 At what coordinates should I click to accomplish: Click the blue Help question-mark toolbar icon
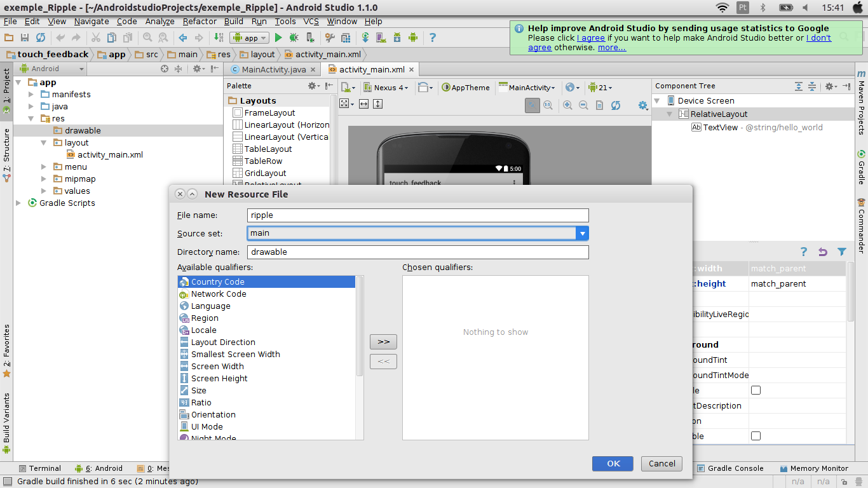pyautogui.click(x=432, y=37)
